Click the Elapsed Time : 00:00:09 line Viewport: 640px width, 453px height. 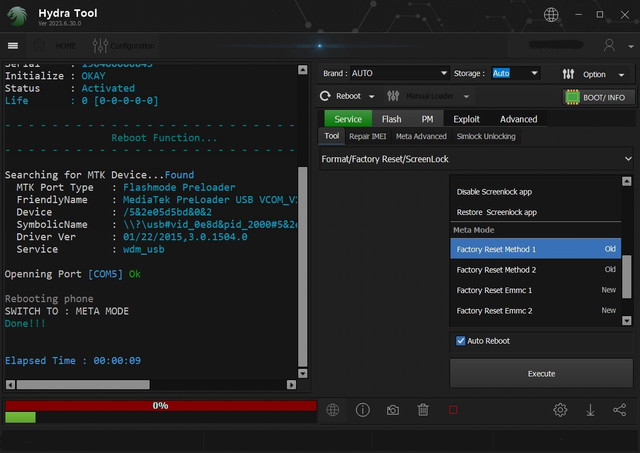tap(73, 361)
